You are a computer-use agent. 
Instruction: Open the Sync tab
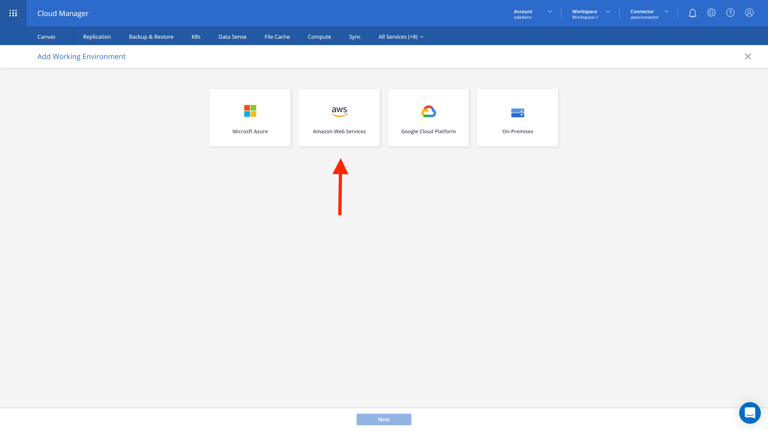(x=355, y=37)
